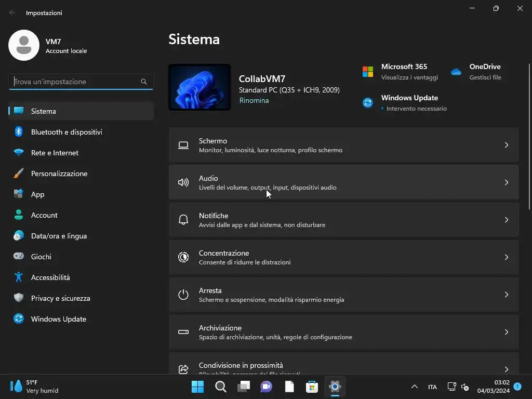Click the back arrow beside Impostazioni

click(12, 12)
